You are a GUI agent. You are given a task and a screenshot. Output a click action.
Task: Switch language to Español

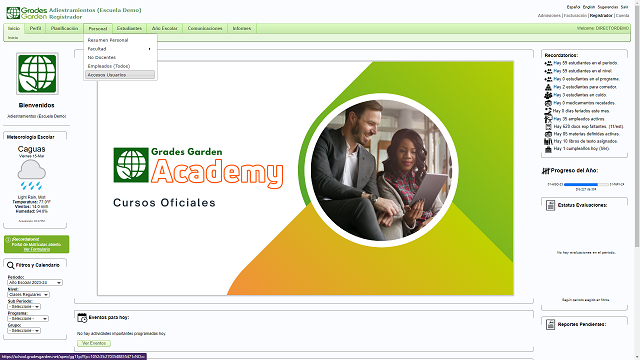573,7
